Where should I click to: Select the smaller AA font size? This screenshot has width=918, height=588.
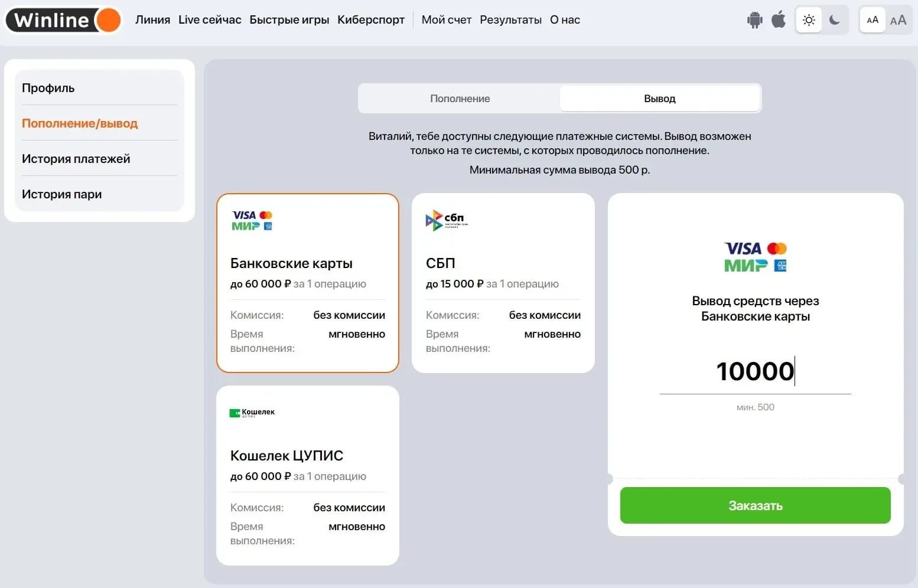point(872,19)
